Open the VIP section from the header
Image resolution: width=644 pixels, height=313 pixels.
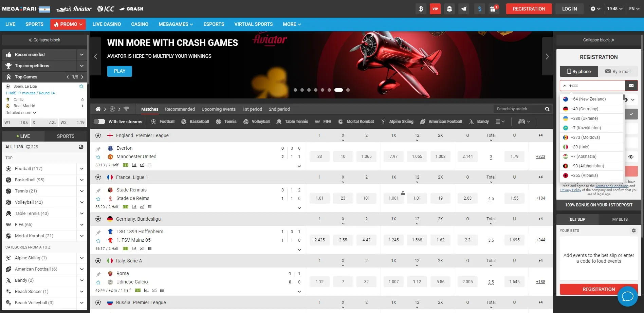click(x=435, y=8)
